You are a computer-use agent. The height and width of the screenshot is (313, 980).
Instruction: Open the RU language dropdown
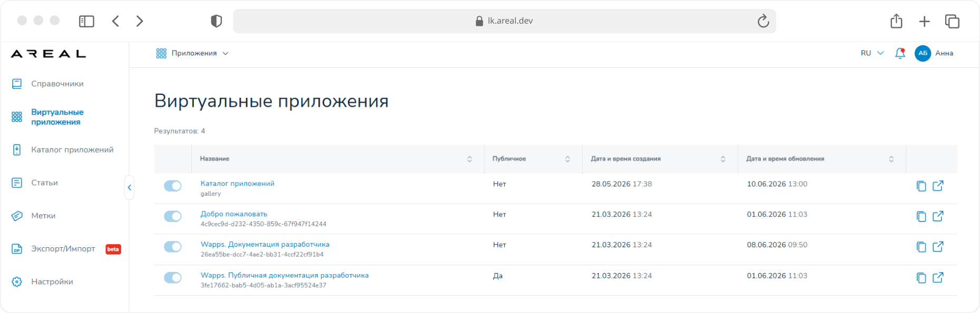(872, 53)
